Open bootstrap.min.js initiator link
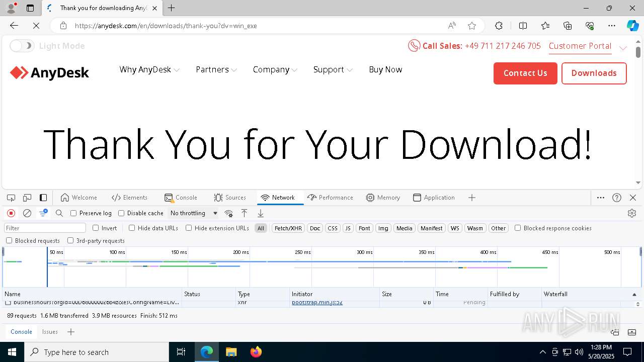The image size is (644, 362). coord(317,303)
